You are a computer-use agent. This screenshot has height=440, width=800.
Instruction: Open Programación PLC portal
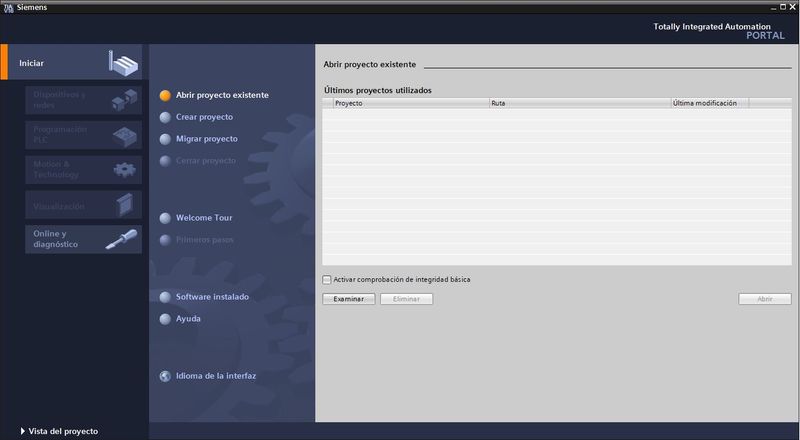84,135
